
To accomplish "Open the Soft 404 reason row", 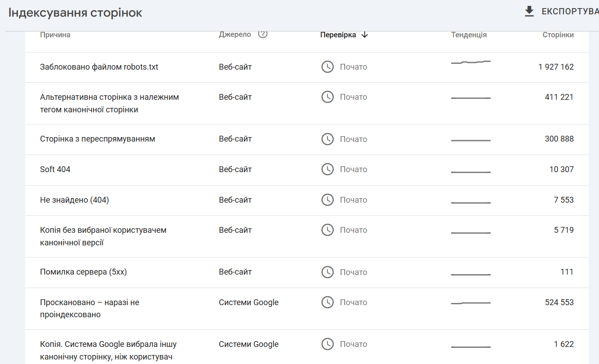I will 307,170.
